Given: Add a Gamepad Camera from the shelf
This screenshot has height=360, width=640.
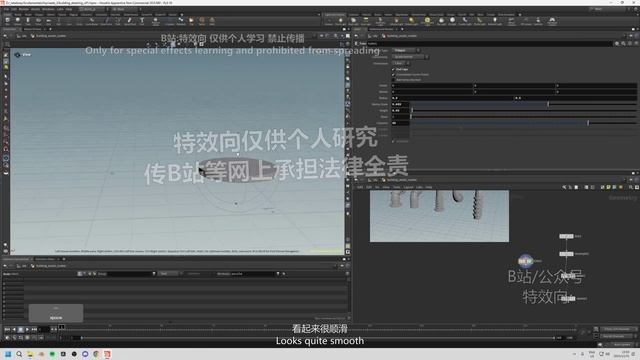Looking at the screenshot, I should tap(552, 21).
